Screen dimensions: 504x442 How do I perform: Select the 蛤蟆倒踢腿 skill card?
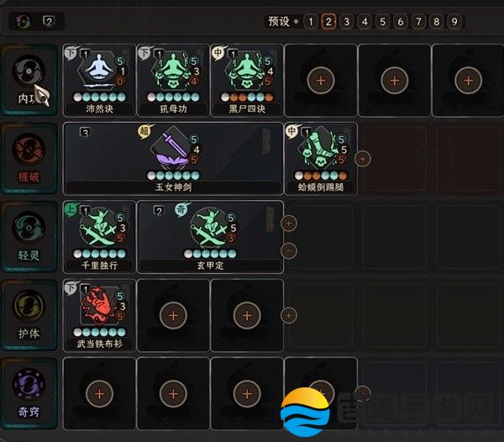(x=321, y=159)
